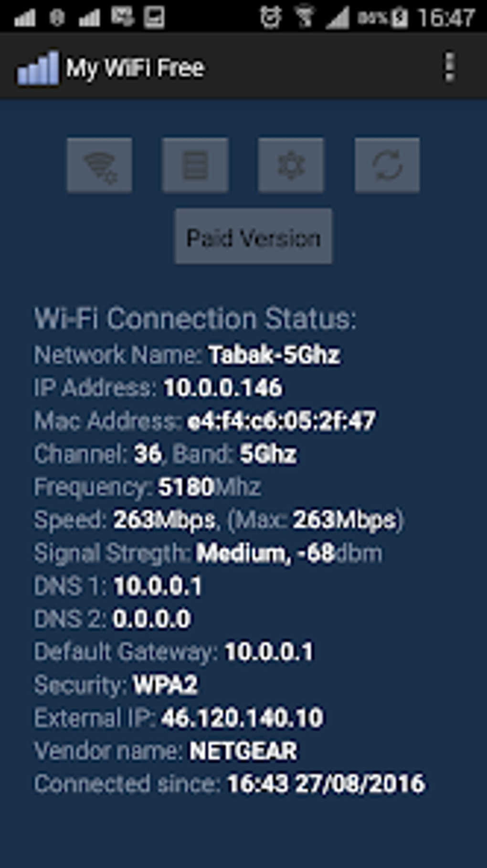487x868 pixels.
Task: Tap the External IP 46.120.140.10
Action: click(242, 718)
